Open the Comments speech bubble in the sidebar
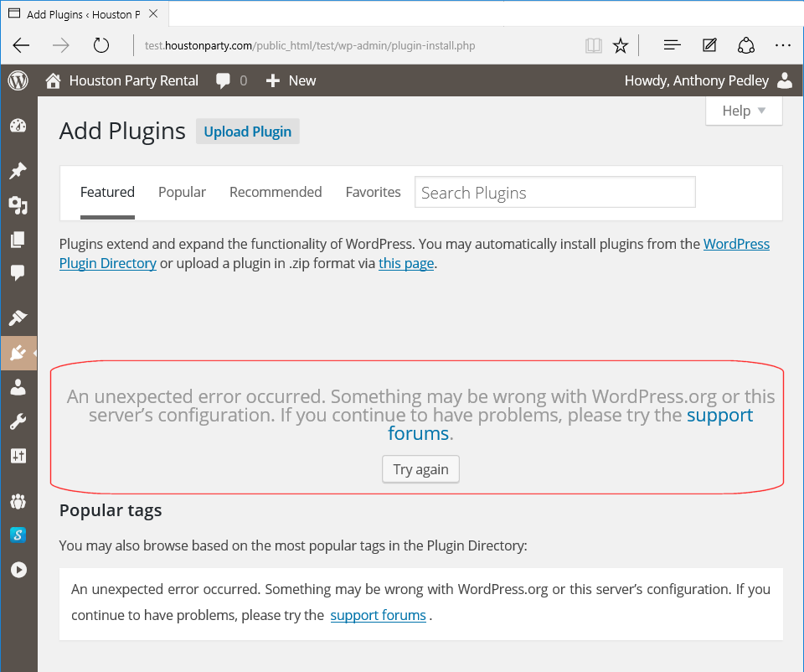The width and height of the screenshot is (804, 672). pos(18,273)
